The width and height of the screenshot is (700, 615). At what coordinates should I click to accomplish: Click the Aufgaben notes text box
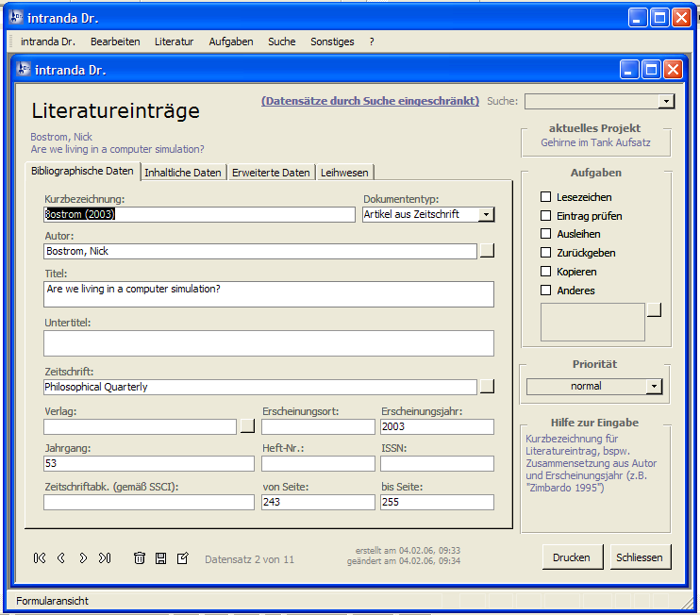pos(592,322)
